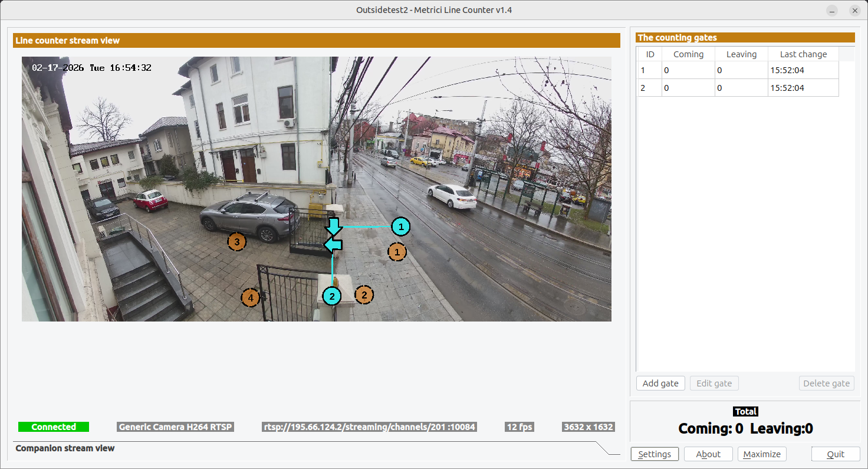This screenshot has width=868, height=469.
Task: Select cyan gate endpoint marker 2
Action: coord(333,296)
